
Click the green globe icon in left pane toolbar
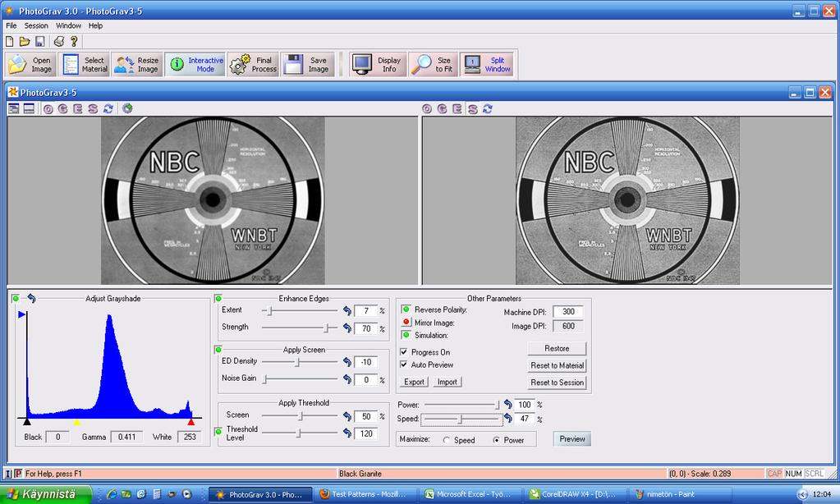point(127,108)
